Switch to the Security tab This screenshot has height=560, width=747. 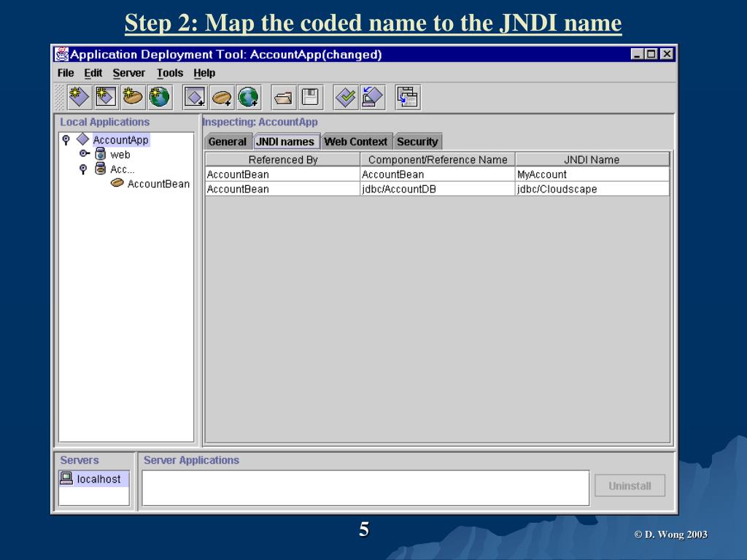417,141
